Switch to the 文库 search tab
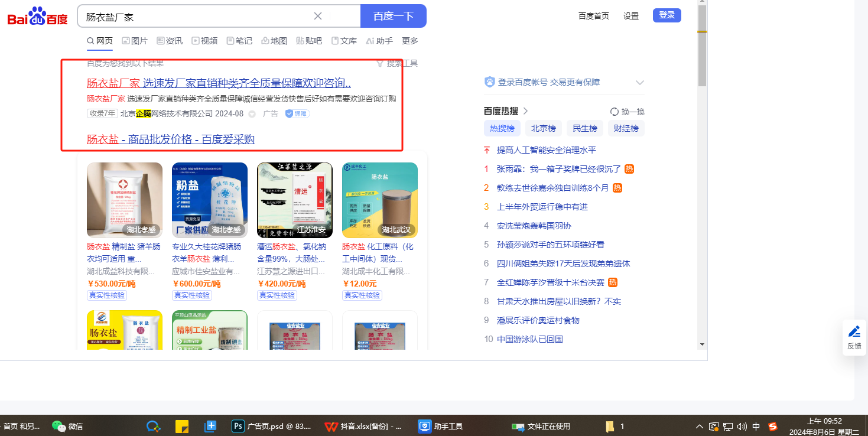The image size is (868, 436). 344,41
